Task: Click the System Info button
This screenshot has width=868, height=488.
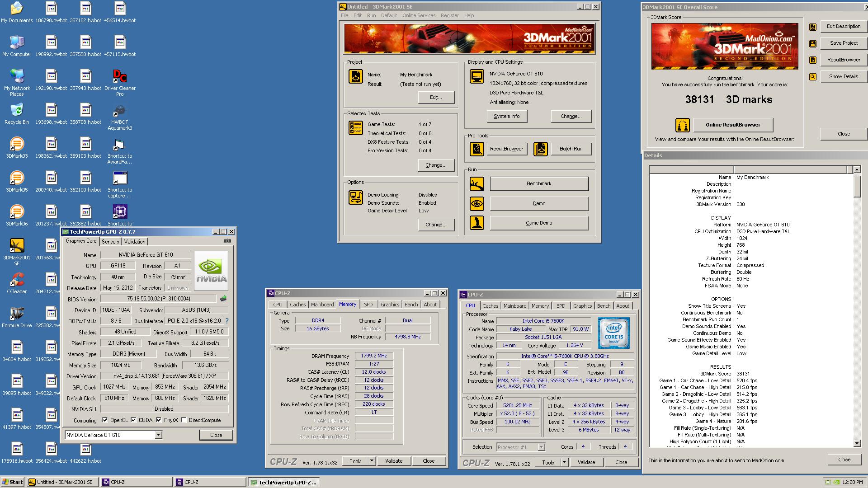Action: [x=506, y=116]
